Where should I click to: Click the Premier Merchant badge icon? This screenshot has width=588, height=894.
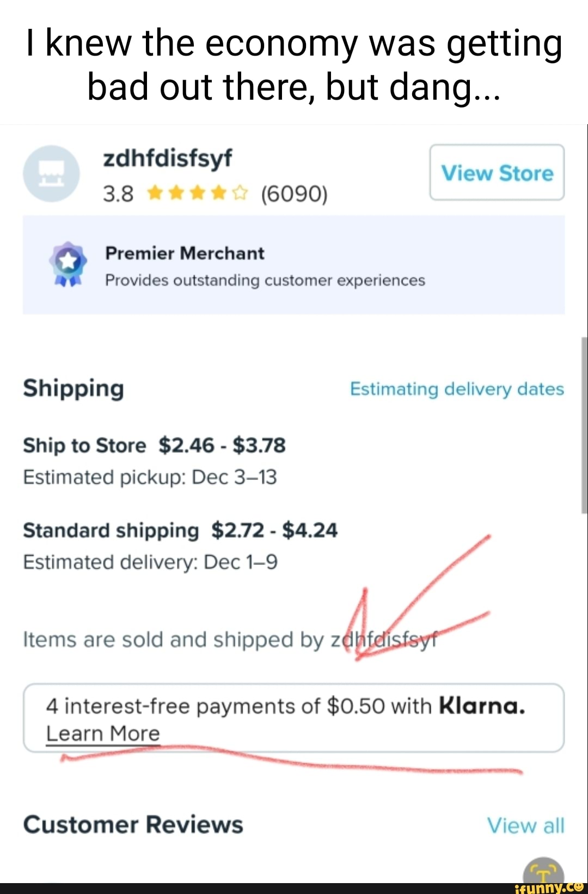coord(68,264)
